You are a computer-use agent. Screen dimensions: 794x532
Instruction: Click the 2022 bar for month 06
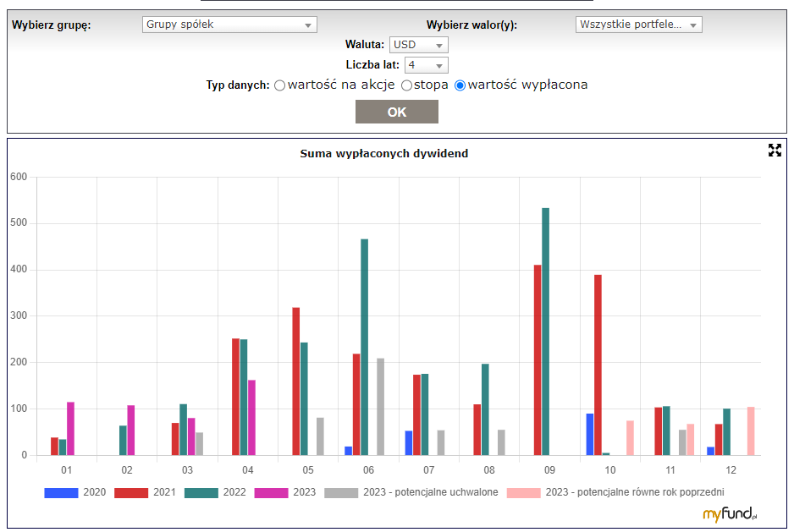pyautogui.click(x=365, y=348)
